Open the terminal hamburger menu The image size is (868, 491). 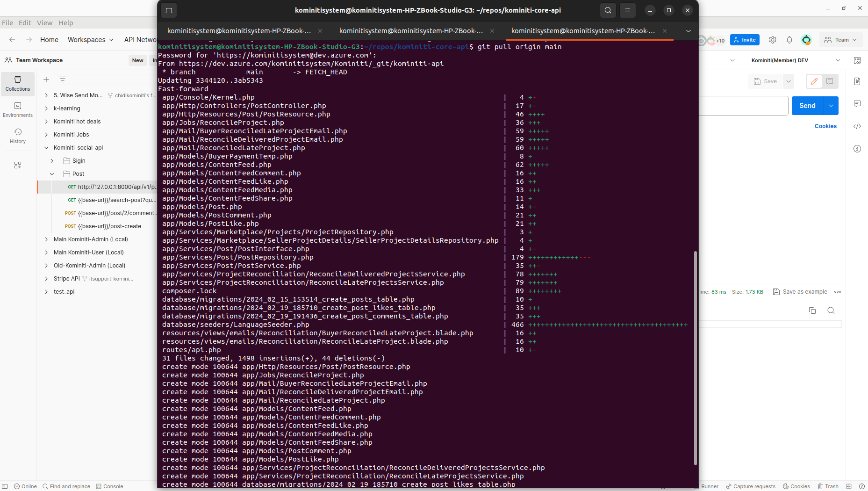628,10
